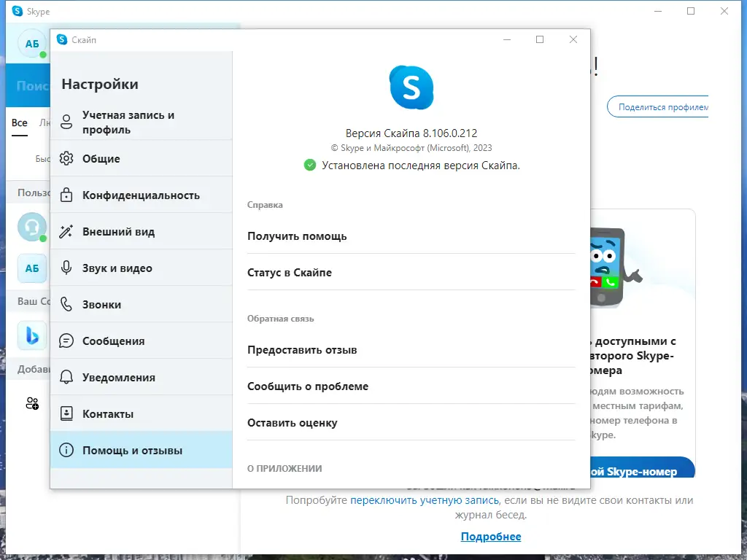Click the Скайп title bar logo icon

(x=62, y=39)
